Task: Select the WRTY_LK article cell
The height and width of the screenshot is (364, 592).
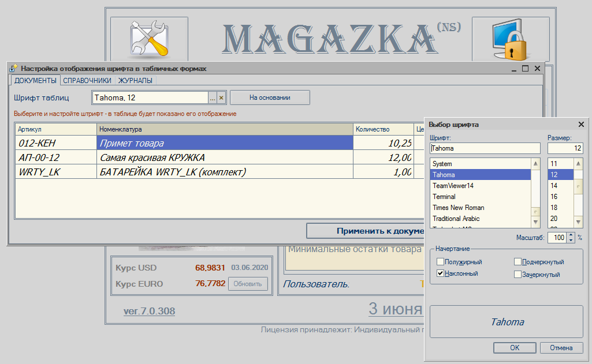Action: pyautogui.click(x=56, y=172)
